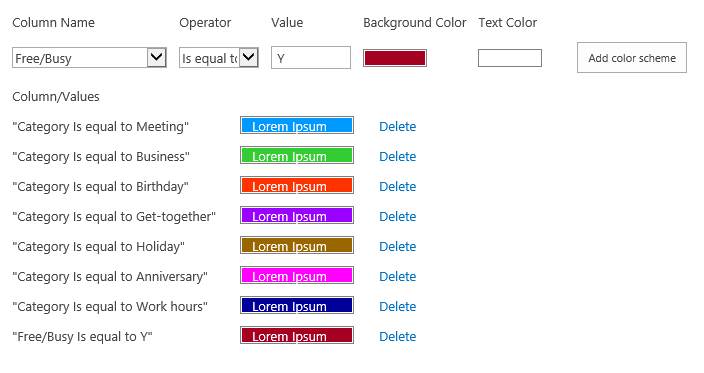This screenshot has width=704, height=373.
Task: Expand the Operator dropdown arrow
Action: tap(249, 57)
